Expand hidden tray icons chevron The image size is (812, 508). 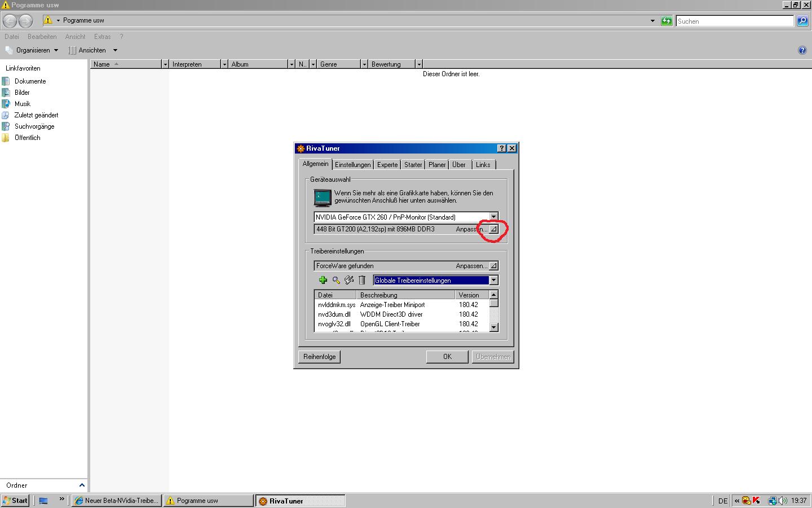click(x=736, y=501)
